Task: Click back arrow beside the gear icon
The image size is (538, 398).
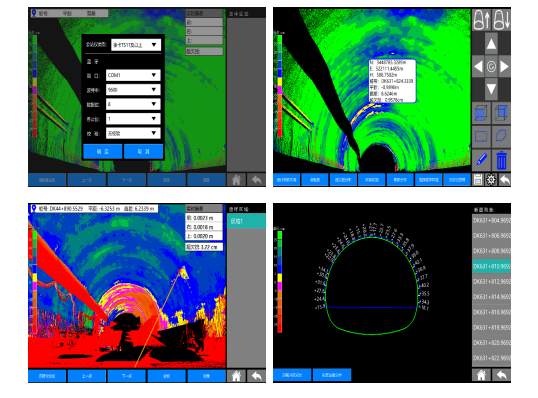Action: [x=504, y=179]
